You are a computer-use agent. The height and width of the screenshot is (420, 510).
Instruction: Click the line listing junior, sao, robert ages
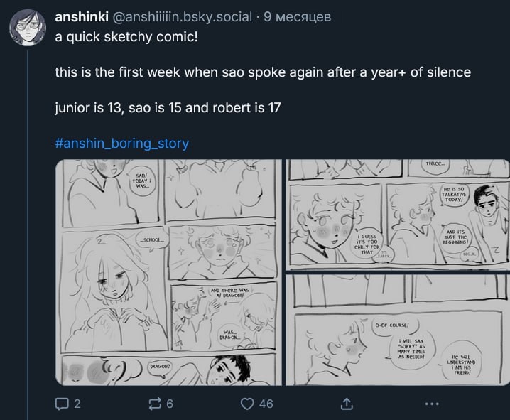click(168, 108)
